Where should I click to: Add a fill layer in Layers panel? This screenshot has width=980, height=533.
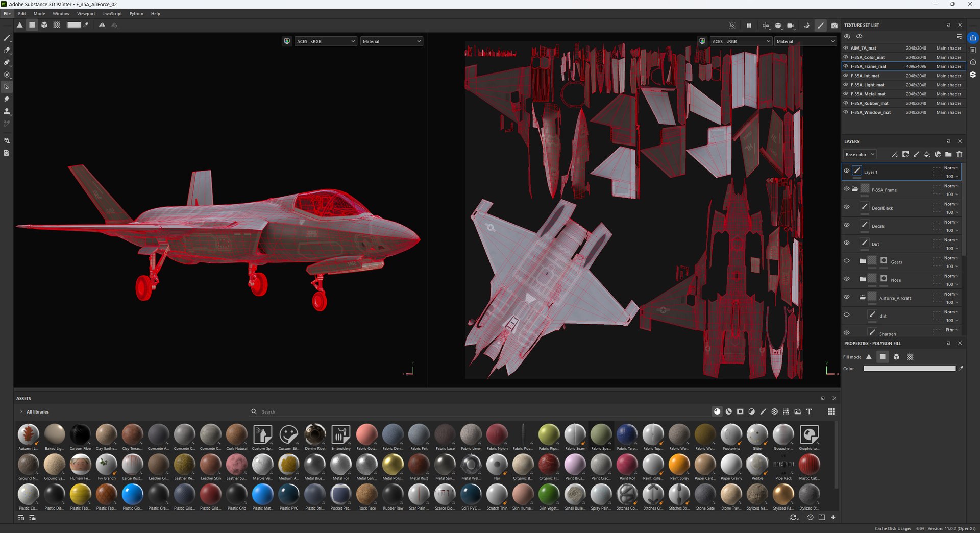927,154
